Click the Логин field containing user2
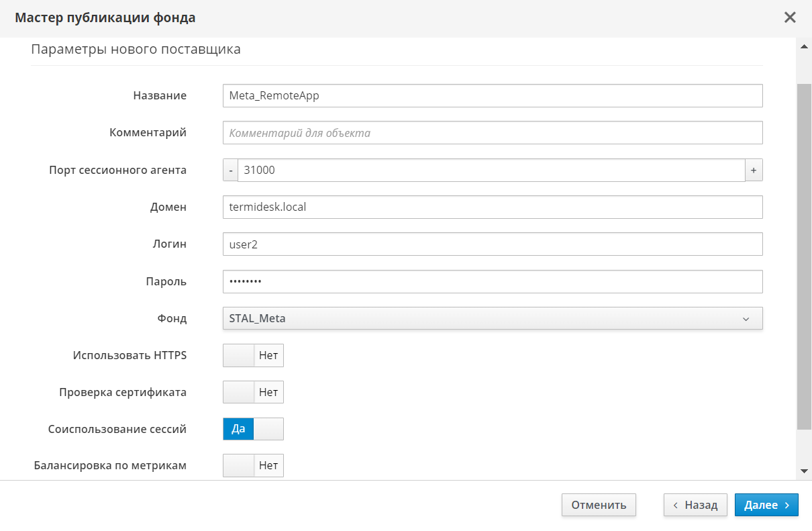Viewport: 812px width, 531px height. click(492, 244)
